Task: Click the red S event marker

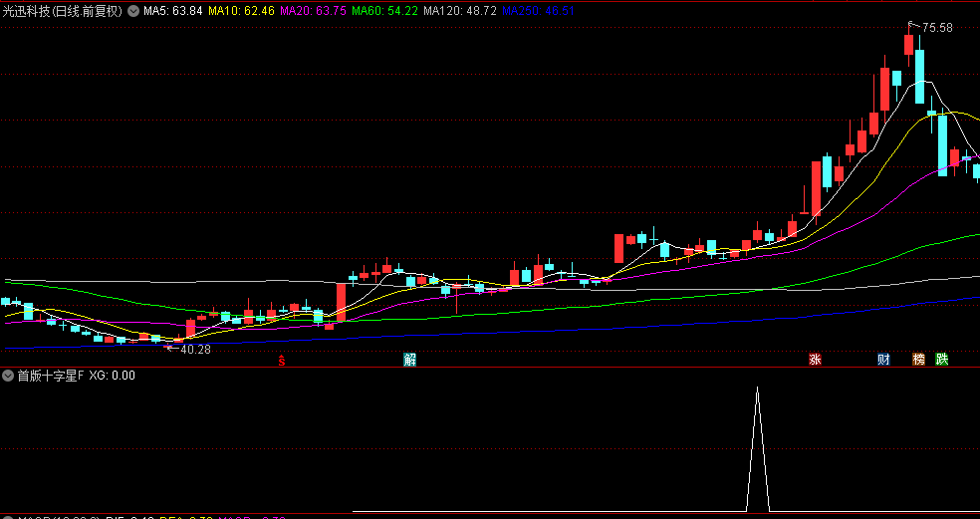Action: coord(282,361)
